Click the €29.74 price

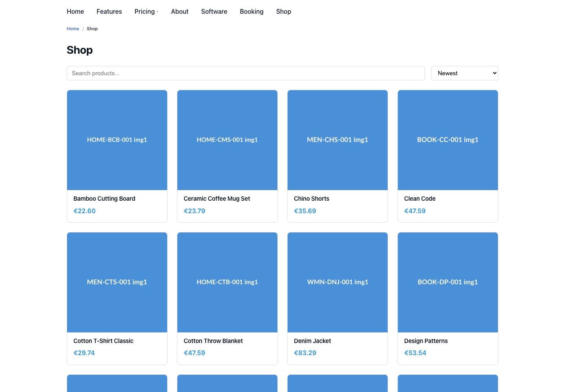coord(84,353)
